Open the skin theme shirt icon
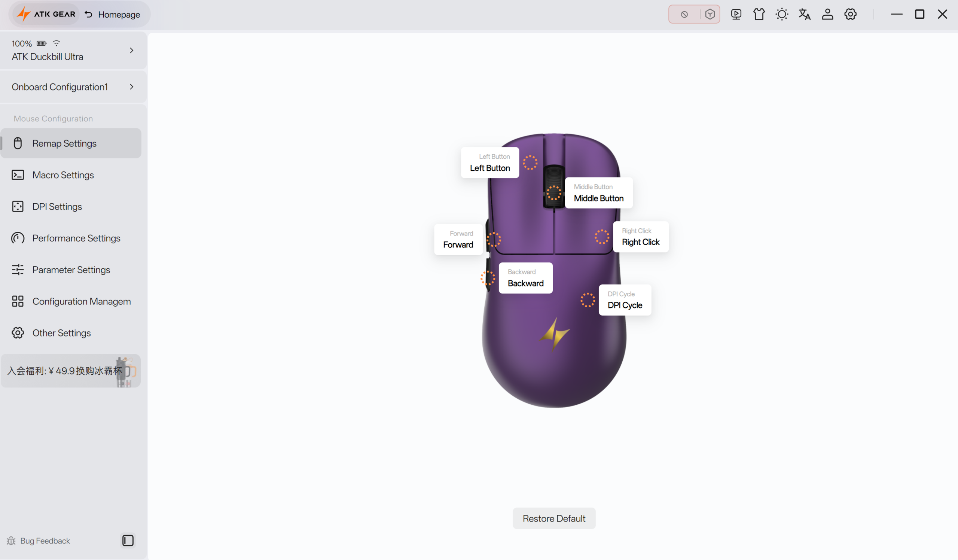 coord(759,15)
